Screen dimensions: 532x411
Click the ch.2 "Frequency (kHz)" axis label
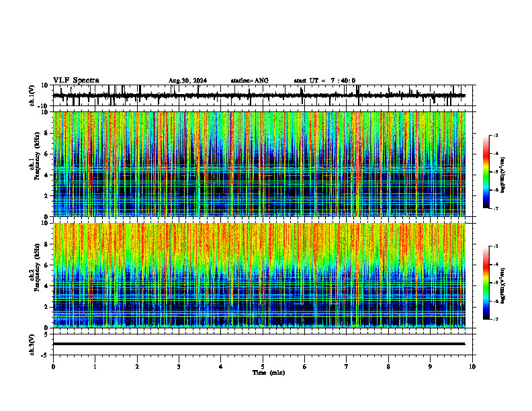coord(37,267)
